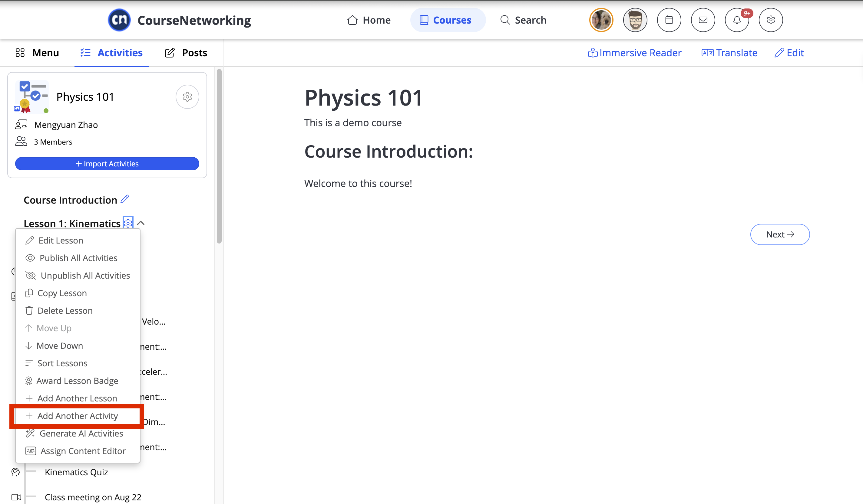Image resolution: width=863 pixels, height=504 pixels.
Task: Select Generate AI Activities
Action: coord(78,433)
